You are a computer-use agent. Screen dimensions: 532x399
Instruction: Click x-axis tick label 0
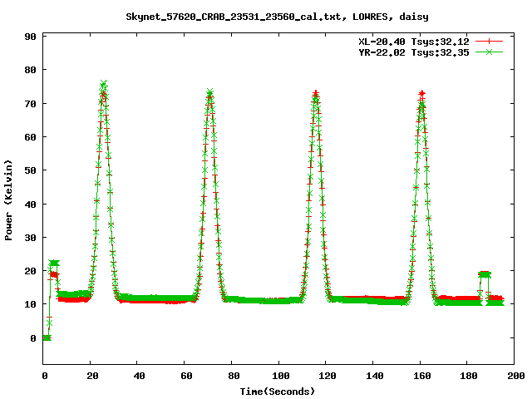point(45,376)
